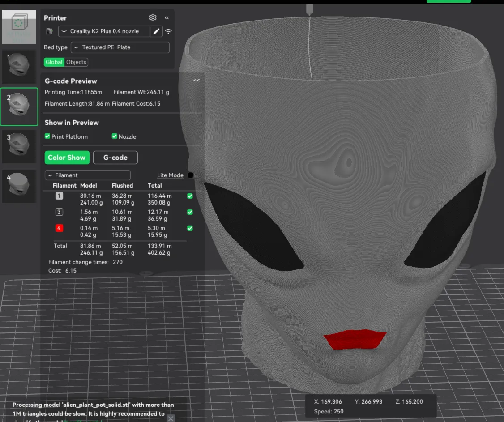Switch to the Objects tab
504x422 pixels.
tap(76, 62)
